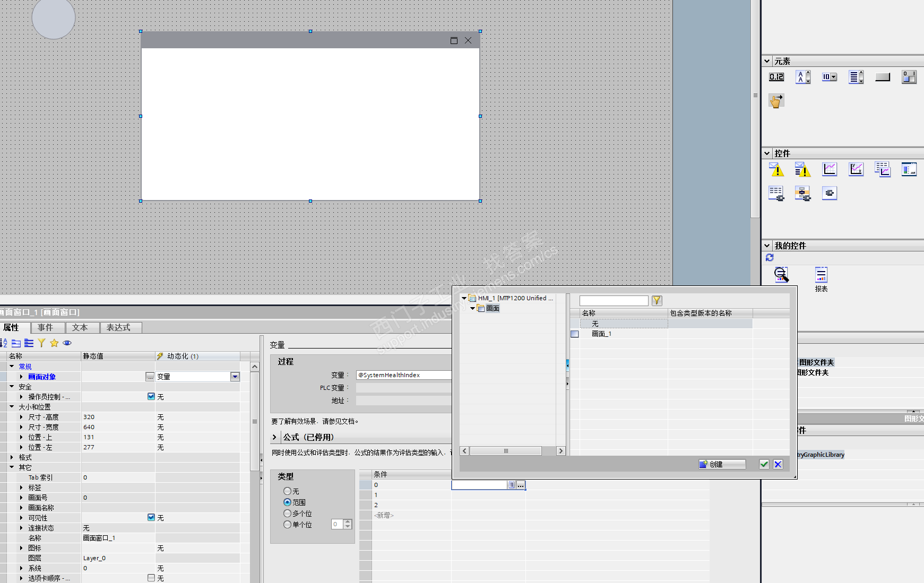
Task: Refresh the My Controls list
Action: tap(770, 257)
